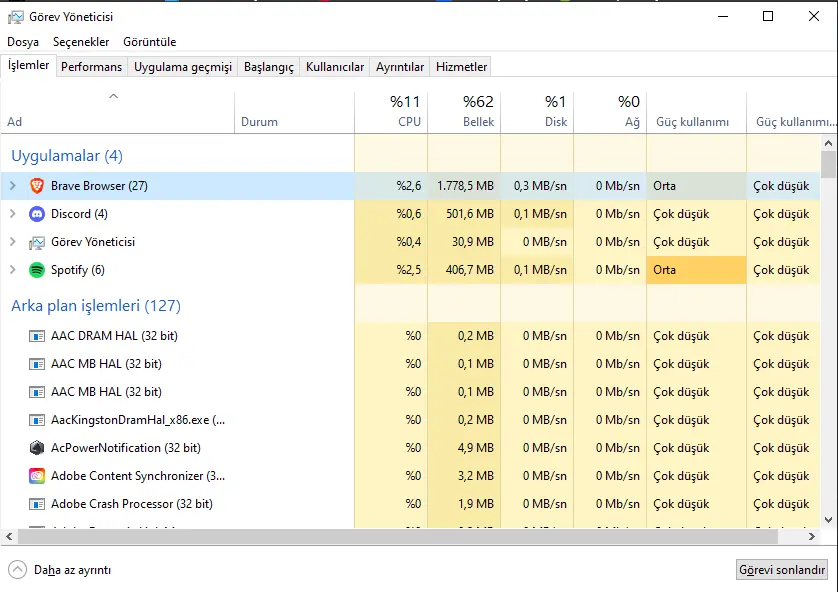This screenshot has height=592, width=838.
Task: Click the vertical scrollbar up arrow
Action: (828, 143)
